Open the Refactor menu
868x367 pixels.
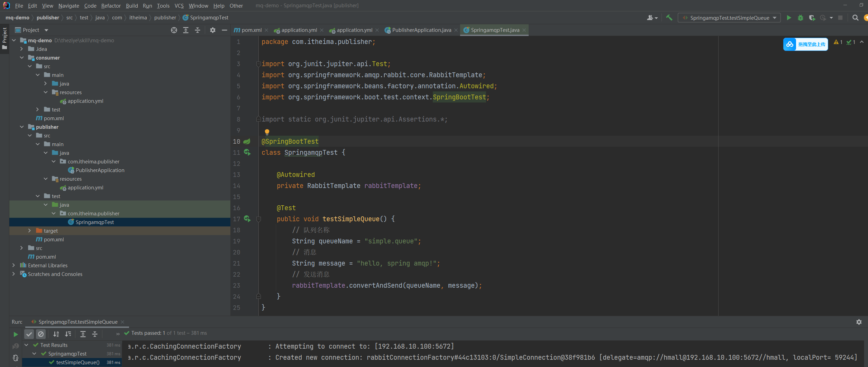pyautogui.click(x=111, y=6)
